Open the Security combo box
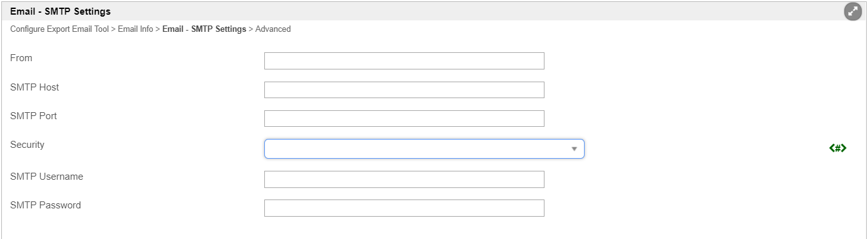 (x=424, y=148)
